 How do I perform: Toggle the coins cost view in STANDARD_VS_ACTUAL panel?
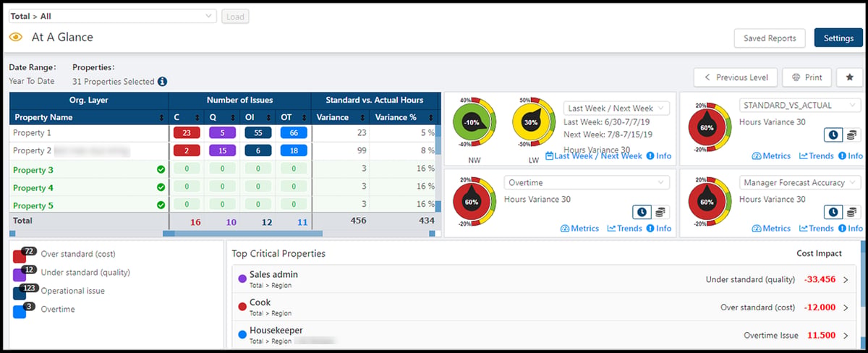851,135
